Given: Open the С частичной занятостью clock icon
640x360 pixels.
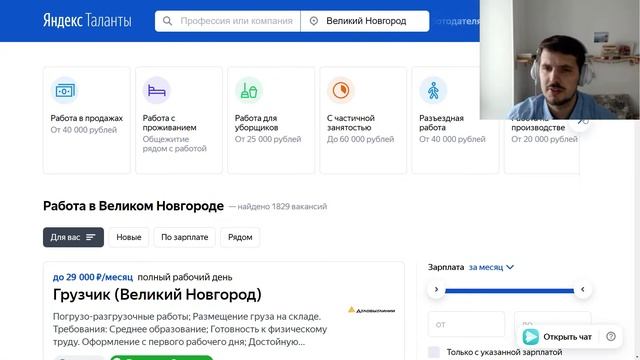Looking at the screenshot, I should point(341,90).
